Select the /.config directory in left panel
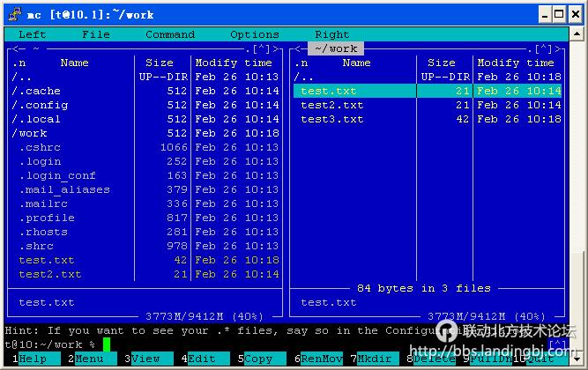588x370 pixels. pos(41,105)
